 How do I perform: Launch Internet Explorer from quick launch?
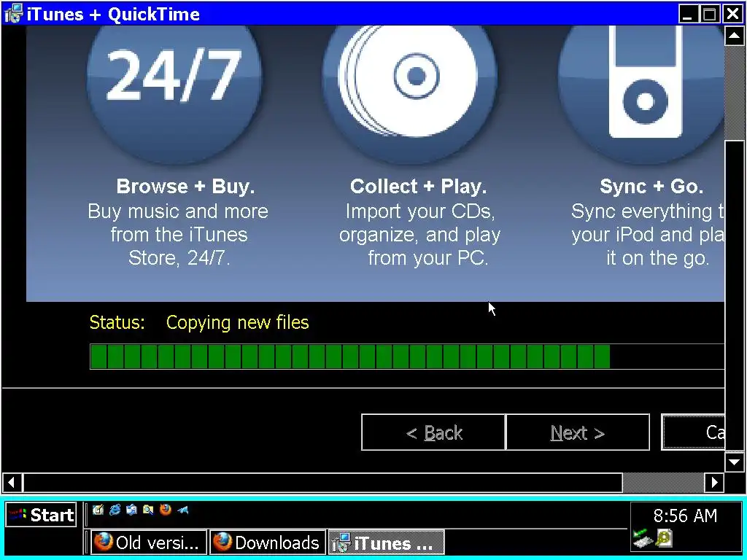coord(115,510)
